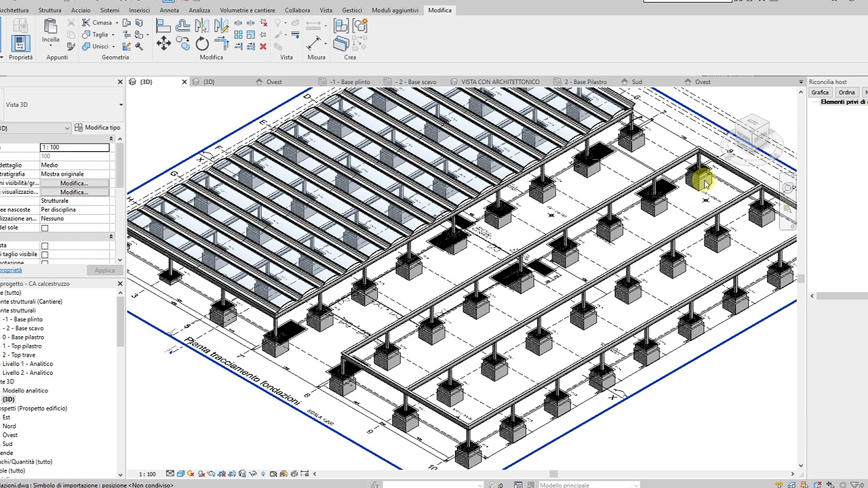Click the aligned dimension icon in Misura
868x488 pixels.
[x=313, y=43]
